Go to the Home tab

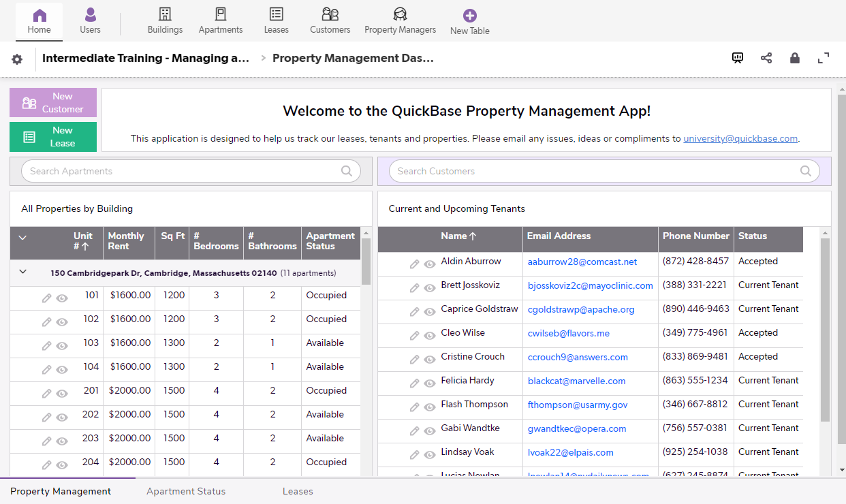[x=39, y=20]
